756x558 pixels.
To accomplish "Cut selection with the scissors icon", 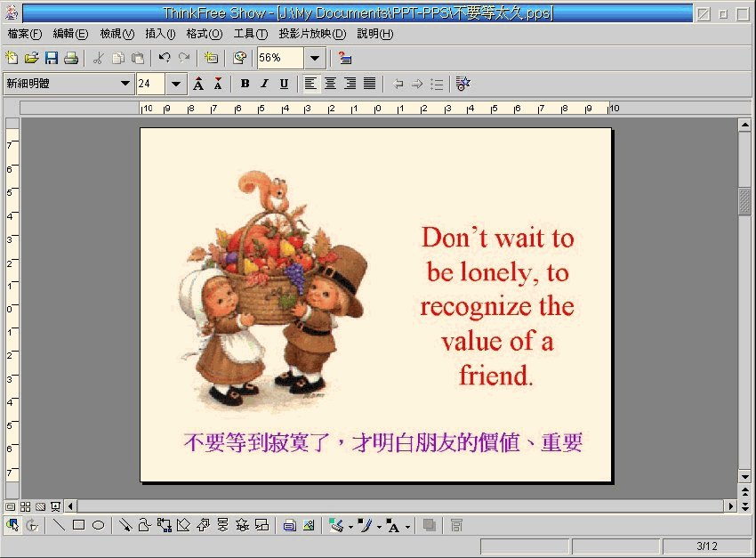I will point(99,59).
